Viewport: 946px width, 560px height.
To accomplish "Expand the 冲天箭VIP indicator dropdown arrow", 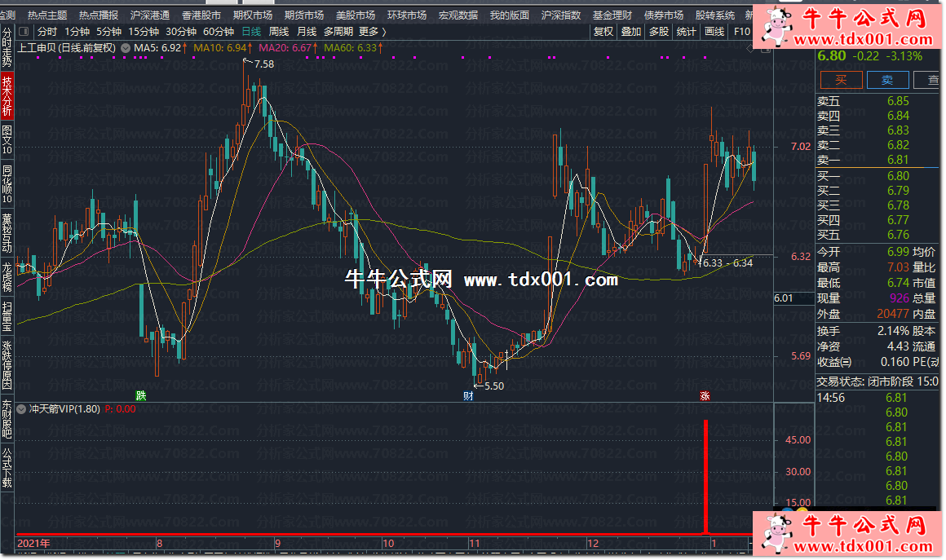I will click(22, 409).
